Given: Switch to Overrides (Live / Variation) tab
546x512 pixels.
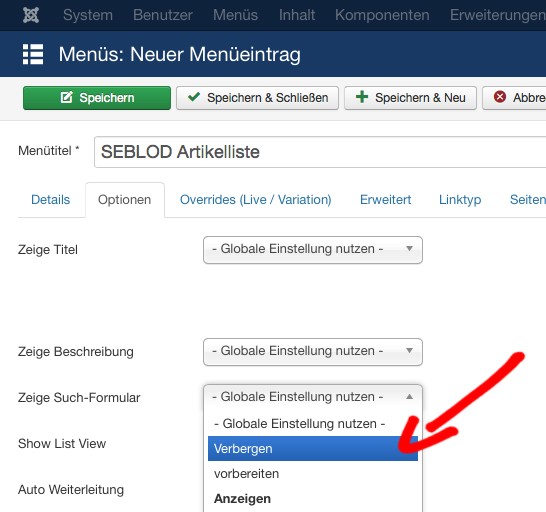Looking at the screenshot, I should 256,200.
